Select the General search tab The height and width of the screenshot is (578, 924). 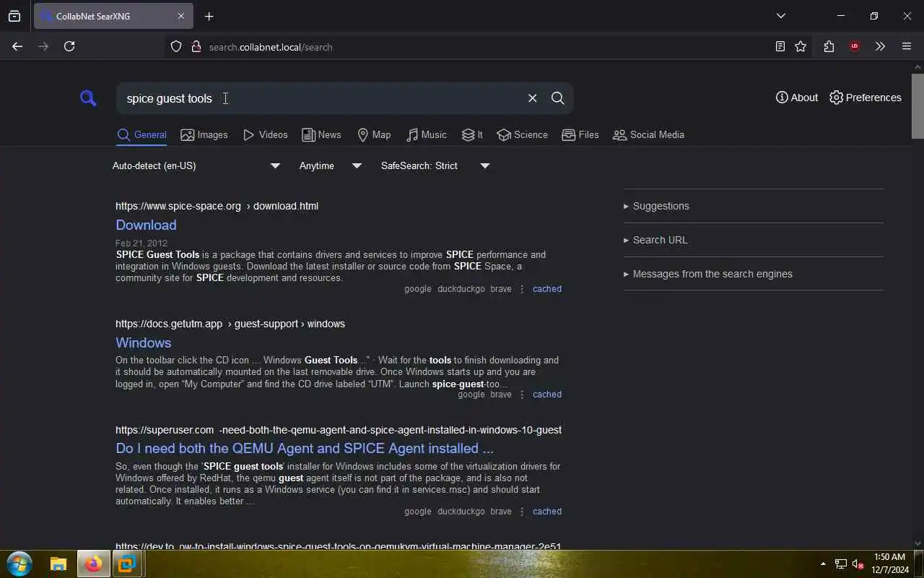point(142,134)
